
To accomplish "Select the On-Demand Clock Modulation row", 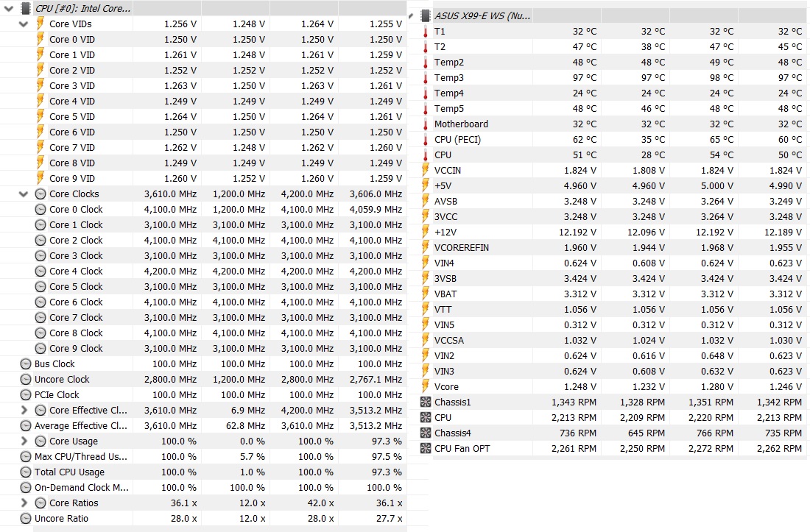I will (x=213, y=488).
